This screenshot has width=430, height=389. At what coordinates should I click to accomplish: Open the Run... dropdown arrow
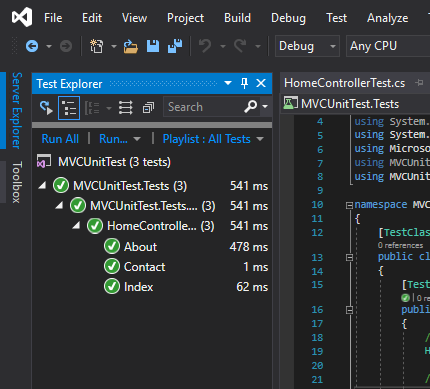point(137,139)
